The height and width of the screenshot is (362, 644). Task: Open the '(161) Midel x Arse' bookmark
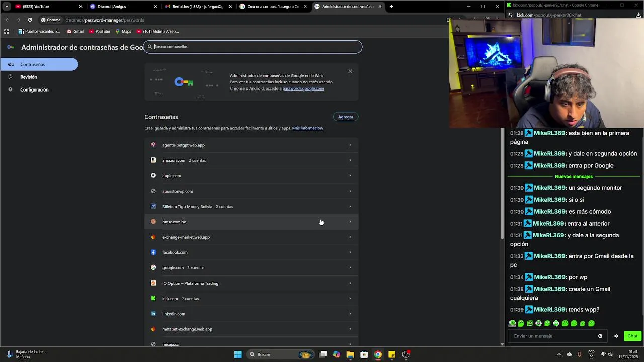(157, 31)
